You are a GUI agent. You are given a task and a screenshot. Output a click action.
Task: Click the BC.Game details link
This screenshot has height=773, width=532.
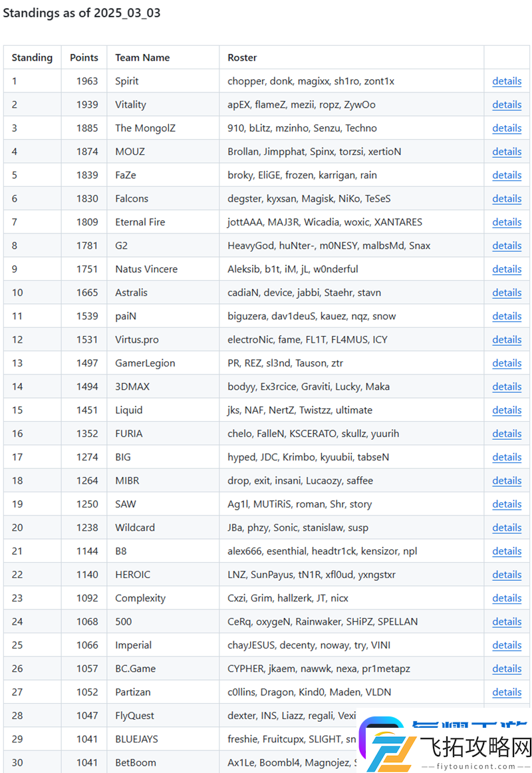point(507,669)
